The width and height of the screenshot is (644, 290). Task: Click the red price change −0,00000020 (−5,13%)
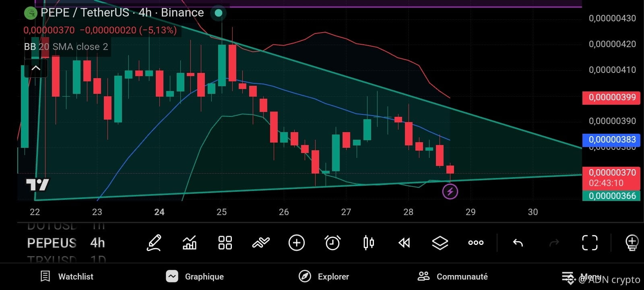[128, 30]
